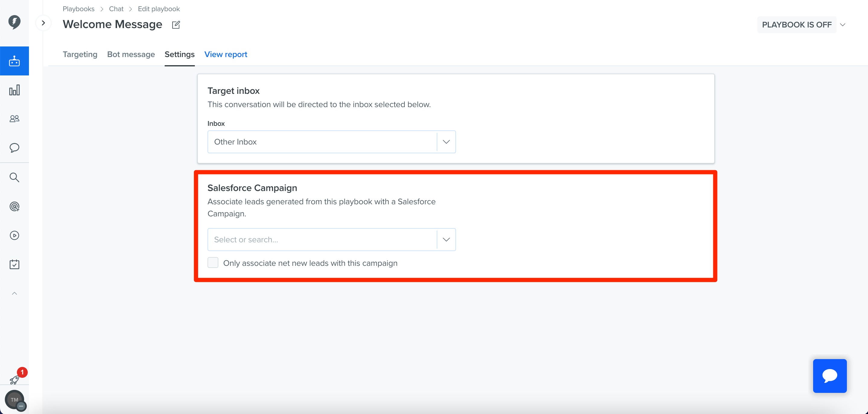Open the bar chart Reports icon
868x414 pixels.
(x=14, y=90)
